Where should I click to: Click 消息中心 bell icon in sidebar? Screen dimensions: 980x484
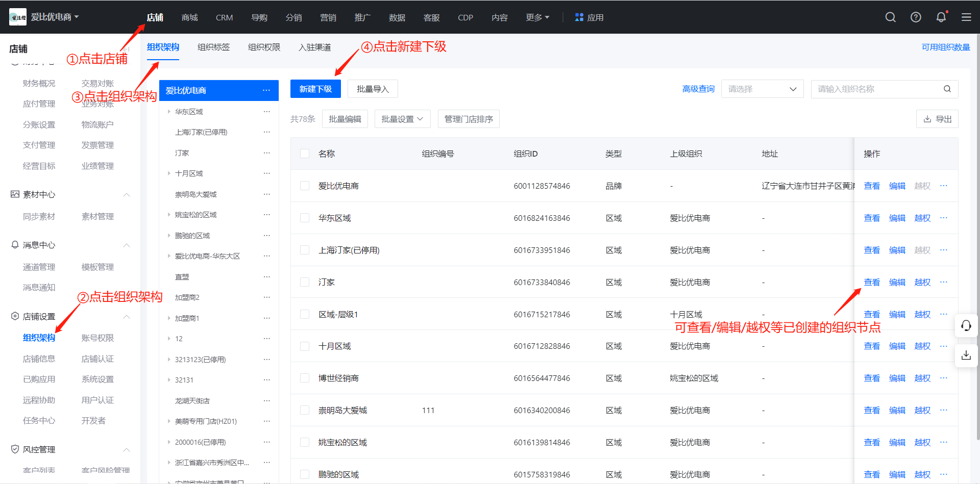click(15, 245)
